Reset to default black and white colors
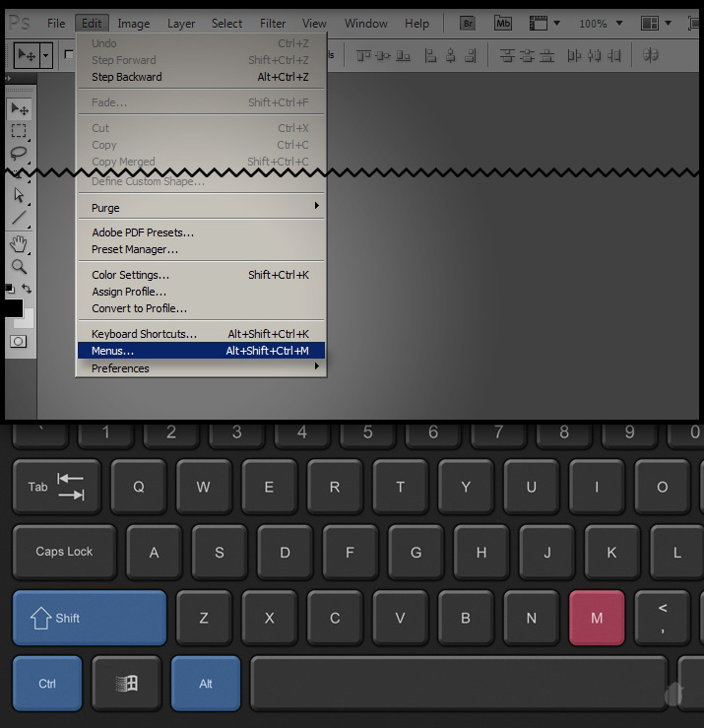This screenshot has height=728, width=704. click(9, 289)
